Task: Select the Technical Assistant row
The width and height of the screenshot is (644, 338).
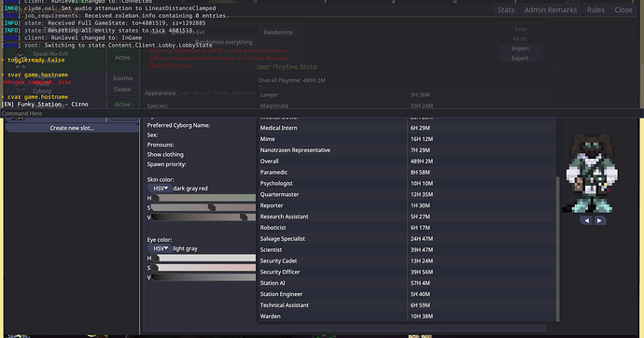Action: pos(407,305)
